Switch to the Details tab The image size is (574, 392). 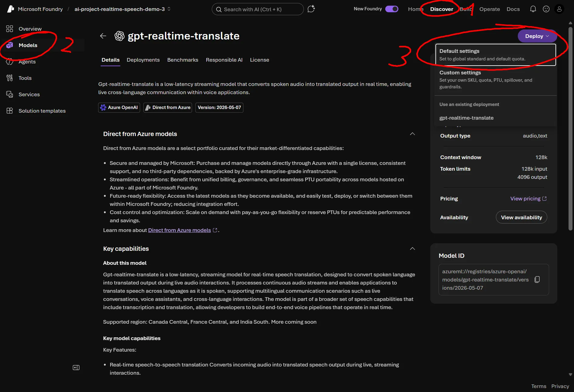[x=111, y=60]
